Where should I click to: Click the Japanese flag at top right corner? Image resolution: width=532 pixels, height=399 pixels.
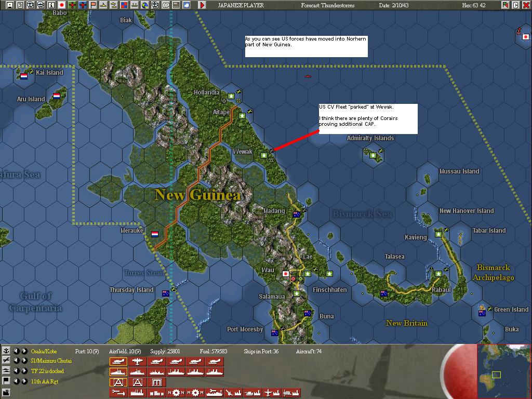point(526,37)
